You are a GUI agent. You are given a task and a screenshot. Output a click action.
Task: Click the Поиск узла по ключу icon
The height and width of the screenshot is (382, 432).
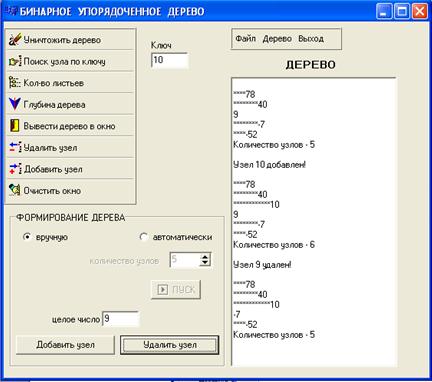(x=15, y=61)
